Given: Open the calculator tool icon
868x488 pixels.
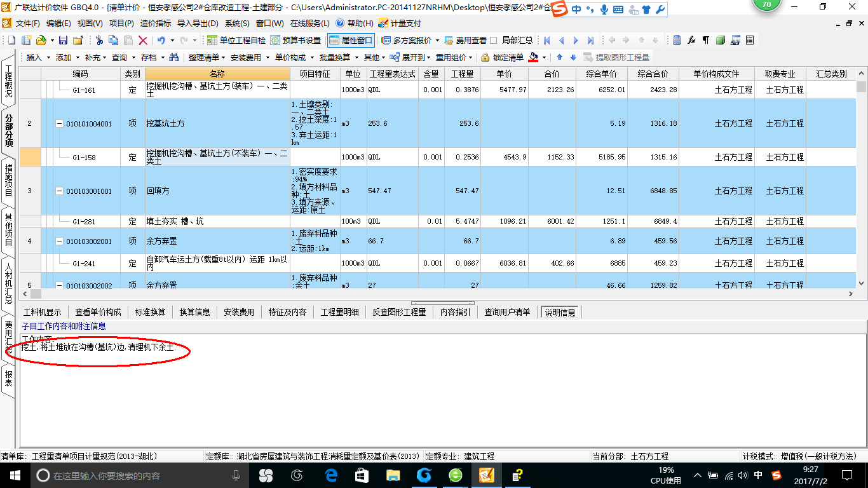Looking at the screenshot, I should click(677, 40).
